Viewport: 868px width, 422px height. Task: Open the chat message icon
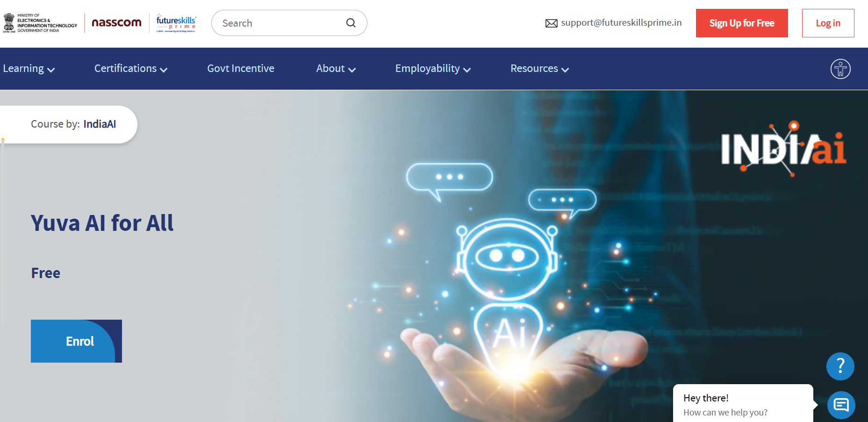point(841,405)
